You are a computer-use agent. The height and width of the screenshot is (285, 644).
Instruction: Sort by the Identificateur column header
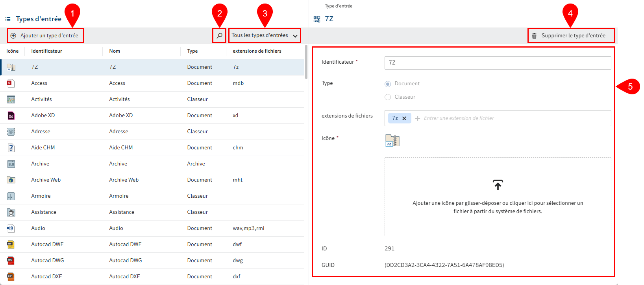coord(47,51)
